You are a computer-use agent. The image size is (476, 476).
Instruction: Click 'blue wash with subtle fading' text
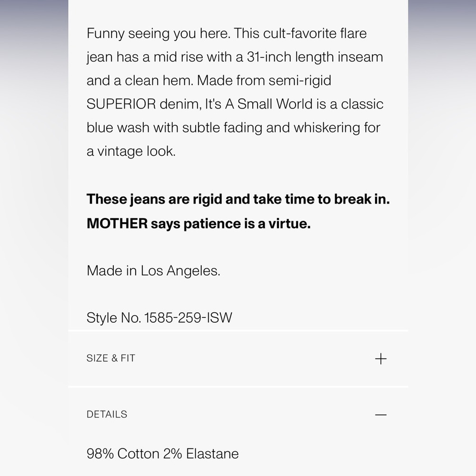coord(174,128)
